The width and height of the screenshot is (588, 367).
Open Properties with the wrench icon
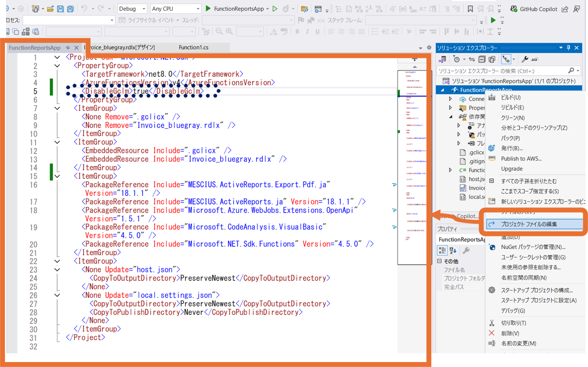(525, 59)
